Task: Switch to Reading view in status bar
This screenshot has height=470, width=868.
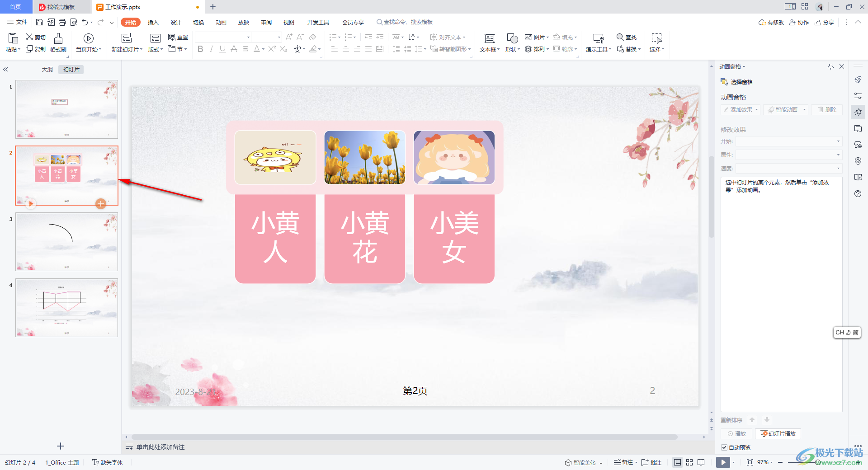Action: pos(701,462)
